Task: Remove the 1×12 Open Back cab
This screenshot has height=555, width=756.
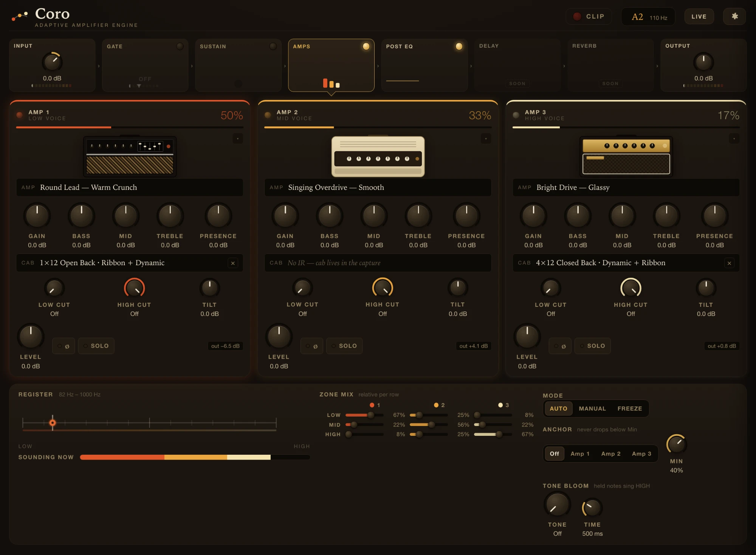Action: click(x=233, y=263)
